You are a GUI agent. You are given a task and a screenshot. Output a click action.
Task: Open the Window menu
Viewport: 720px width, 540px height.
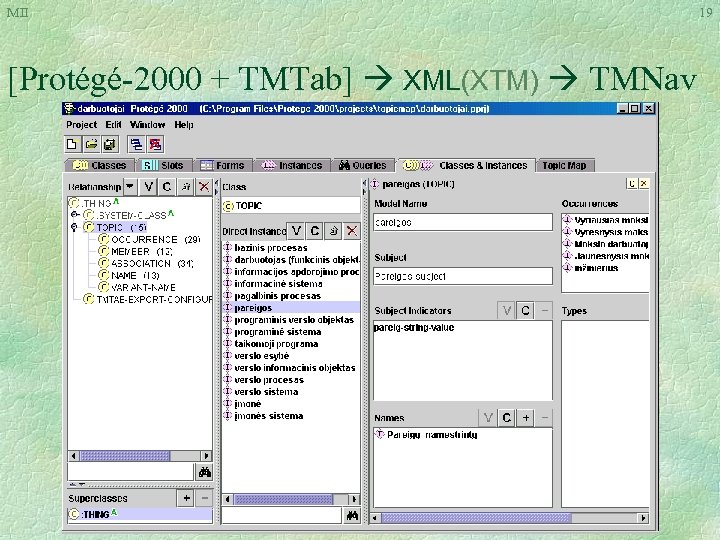[147, 125]
